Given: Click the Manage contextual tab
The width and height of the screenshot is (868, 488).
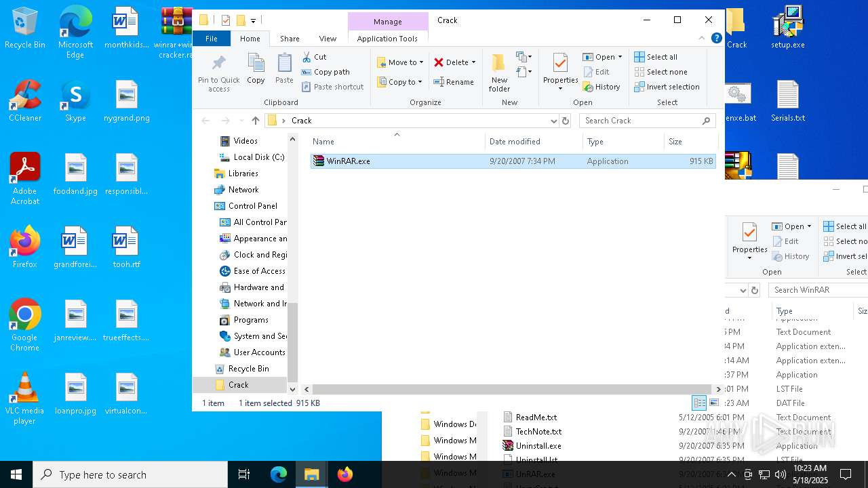Looking at the screenshot, I should pyautogui.click(x=388, y=22).
